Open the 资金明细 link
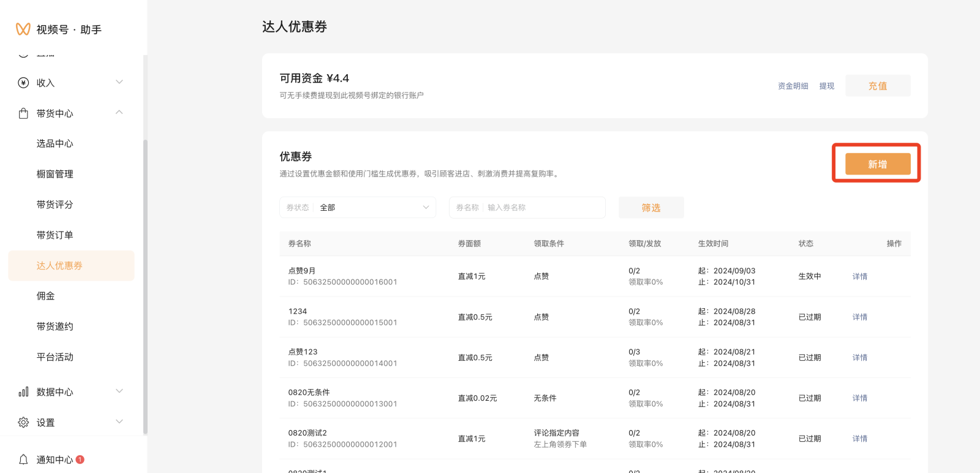 [x=793, y=86]
